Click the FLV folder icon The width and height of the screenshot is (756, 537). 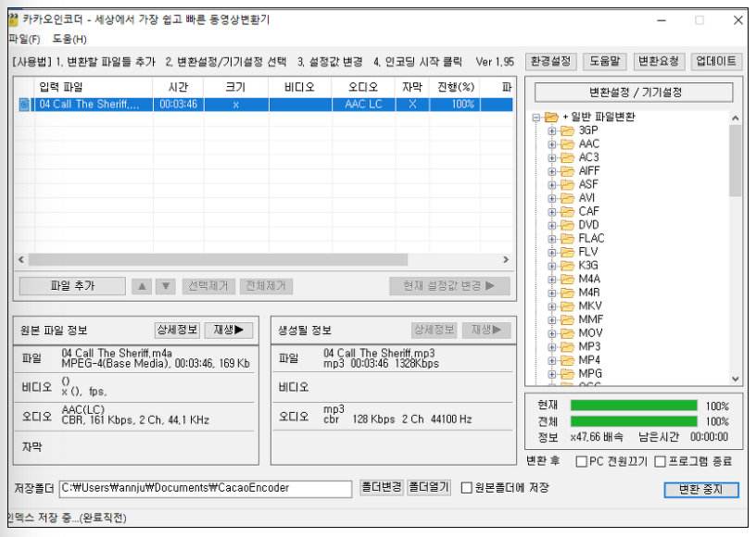pos(567,252)
